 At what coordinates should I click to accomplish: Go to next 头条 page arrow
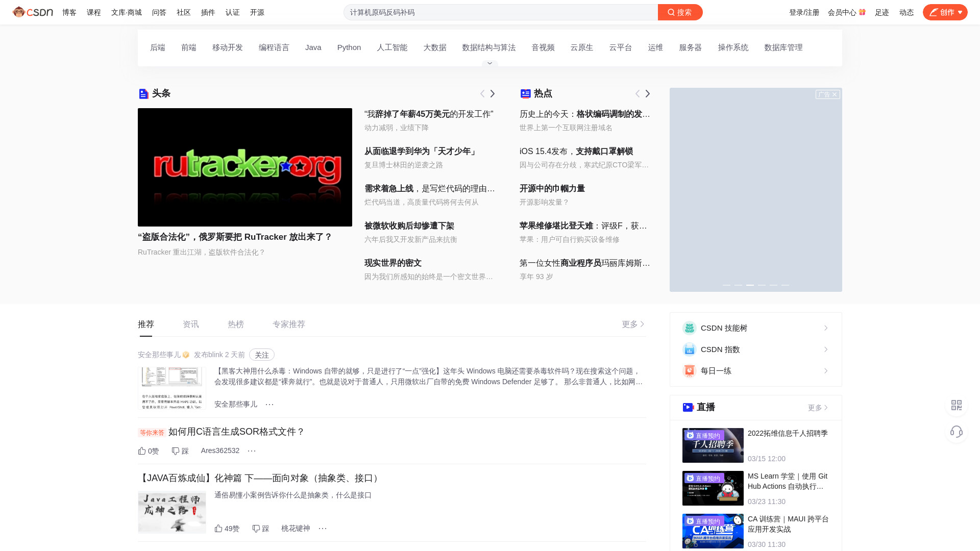click(493, 93)
